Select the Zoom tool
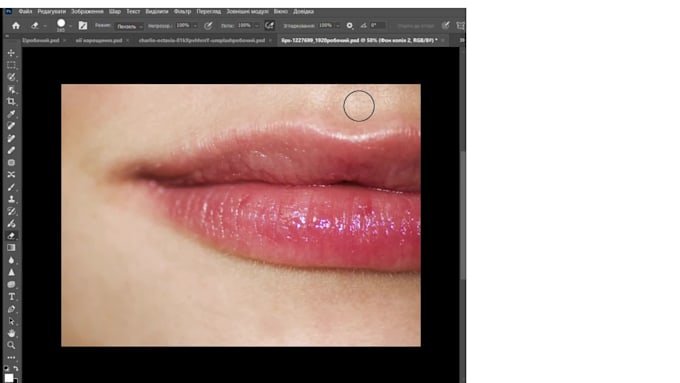The width and height of the screenshot is (680, 383). (11, 345)
